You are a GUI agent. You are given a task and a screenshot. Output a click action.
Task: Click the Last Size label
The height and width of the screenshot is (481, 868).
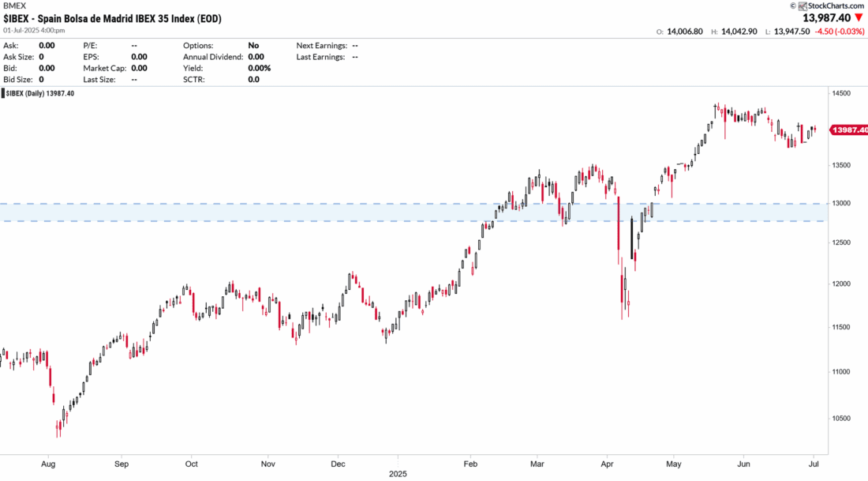99,79
